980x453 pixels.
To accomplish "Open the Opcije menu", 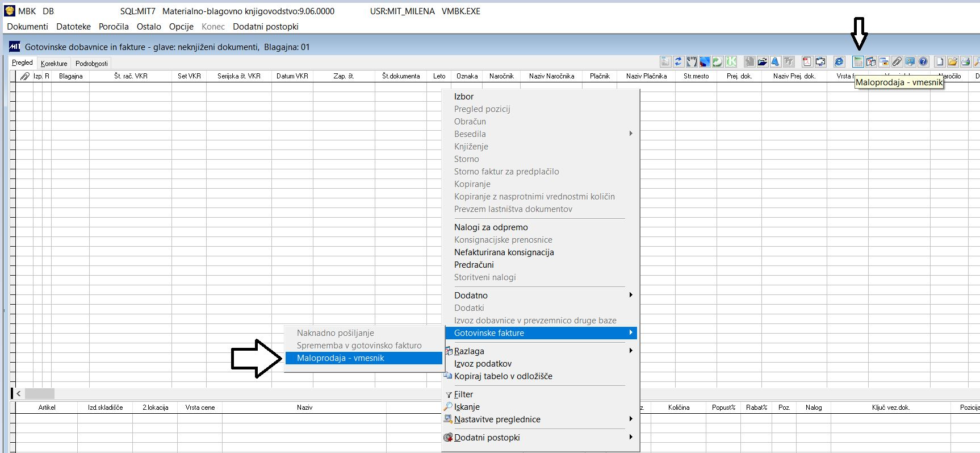I will point(181,27).
